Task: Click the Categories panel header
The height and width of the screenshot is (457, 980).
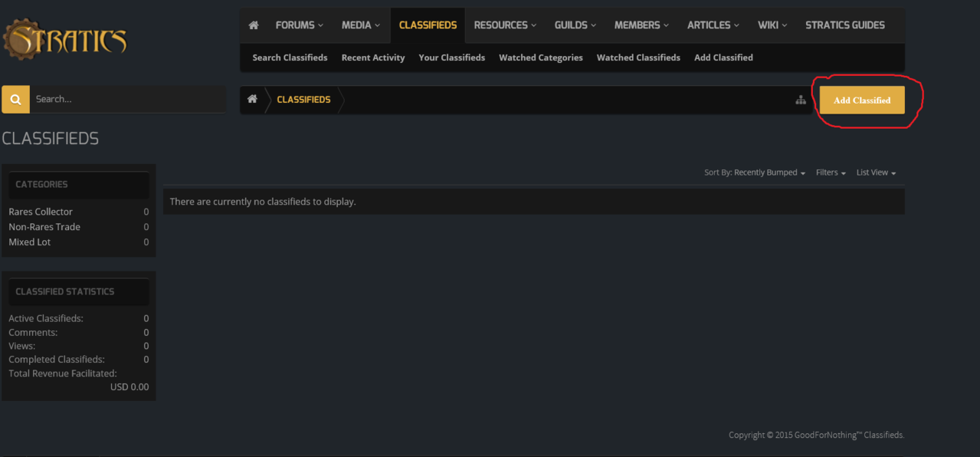Action: click(x=79, y=184)
